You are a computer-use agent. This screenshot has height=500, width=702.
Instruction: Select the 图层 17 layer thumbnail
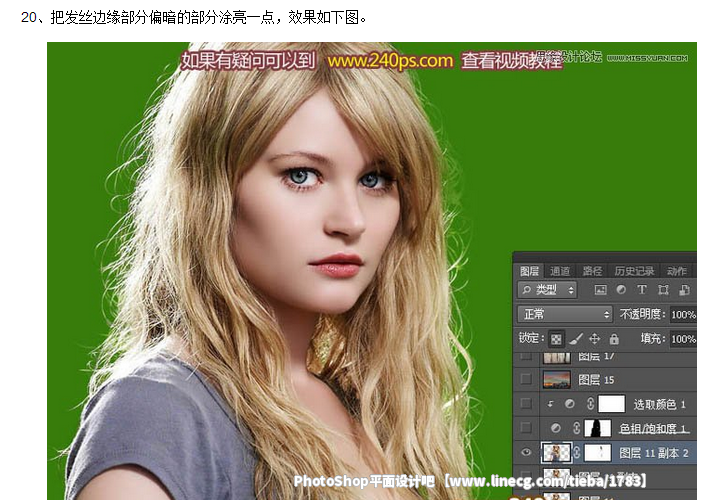(556, 357)
